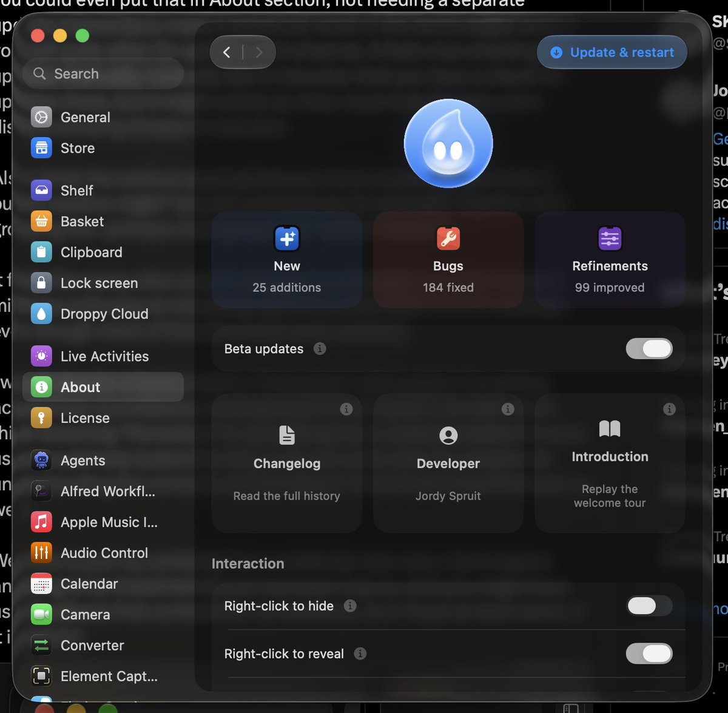Select the Lock screen padlock icon
Viewport: 728px width, 713px height.
tap(41, 283)
